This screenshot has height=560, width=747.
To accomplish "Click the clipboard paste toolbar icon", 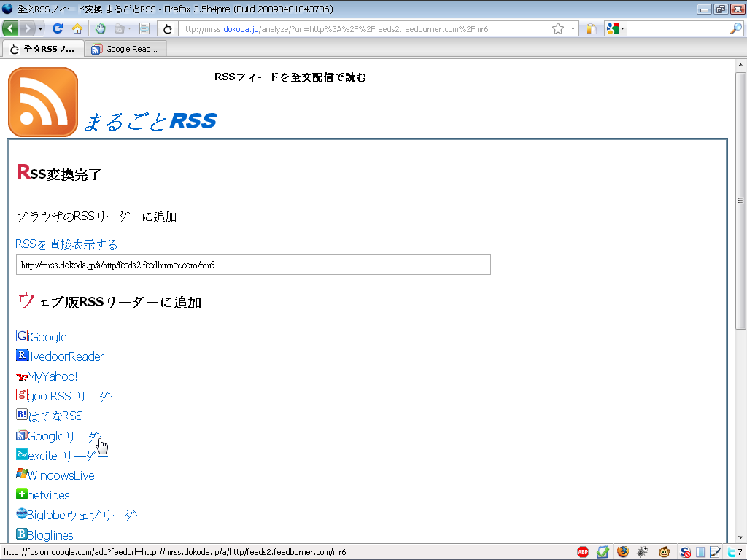I will coord(591,29).
